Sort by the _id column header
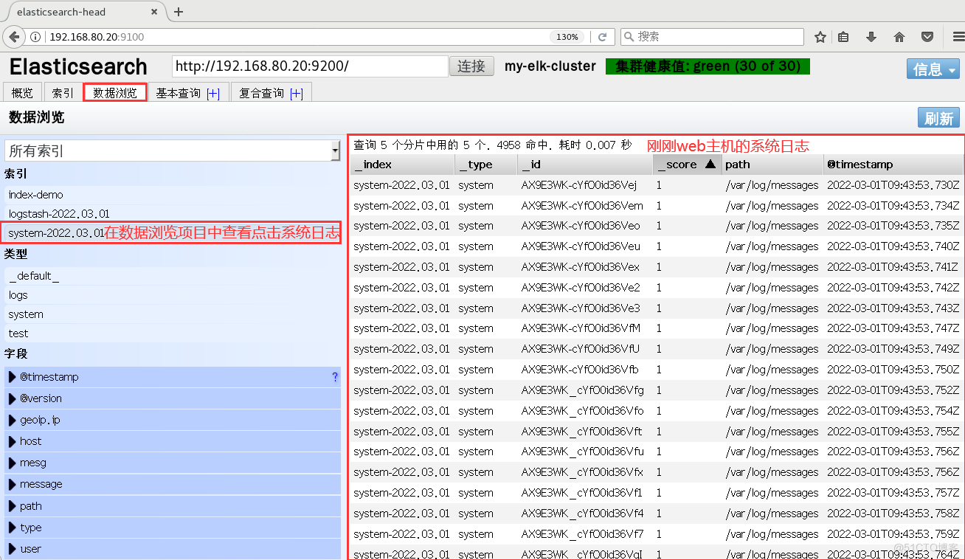This screenshot has width=965, height=560. point(585,165)
